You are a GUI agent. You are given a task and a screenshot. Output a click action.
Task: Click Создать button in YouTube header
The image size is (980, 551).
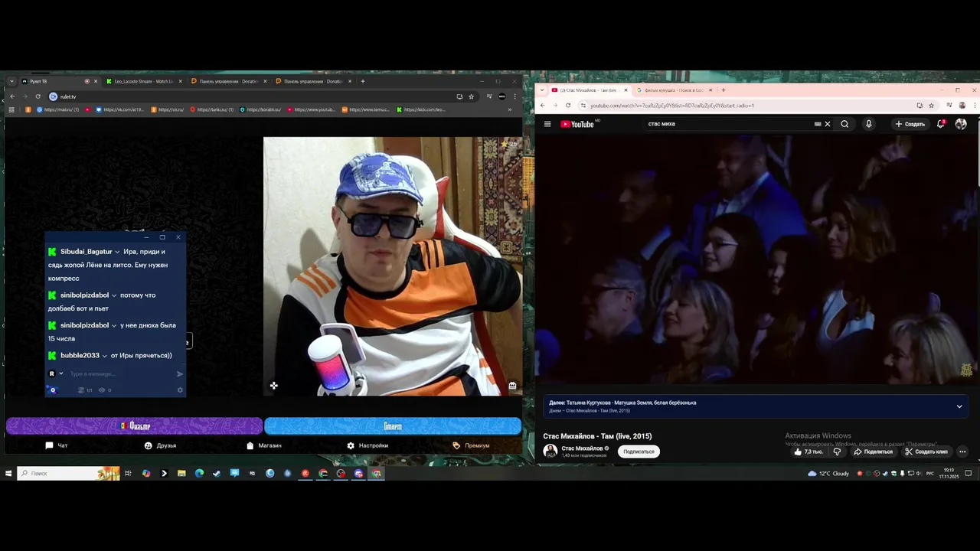click(910, 124)
